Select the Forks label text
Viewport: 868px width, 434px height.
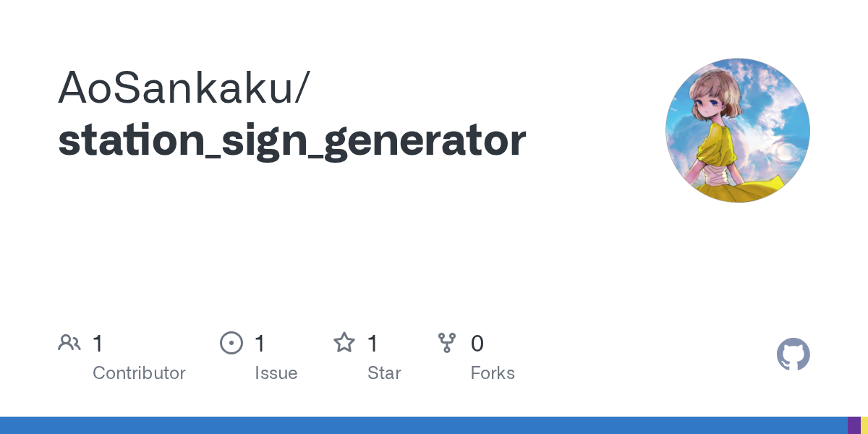click(x=493, y=373)
